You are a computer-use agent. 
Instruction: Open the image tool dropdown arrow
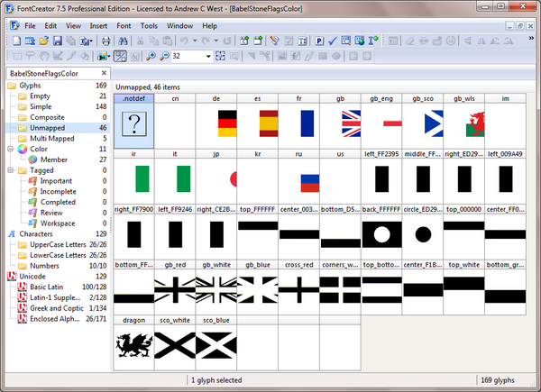[x=109, y=56]
